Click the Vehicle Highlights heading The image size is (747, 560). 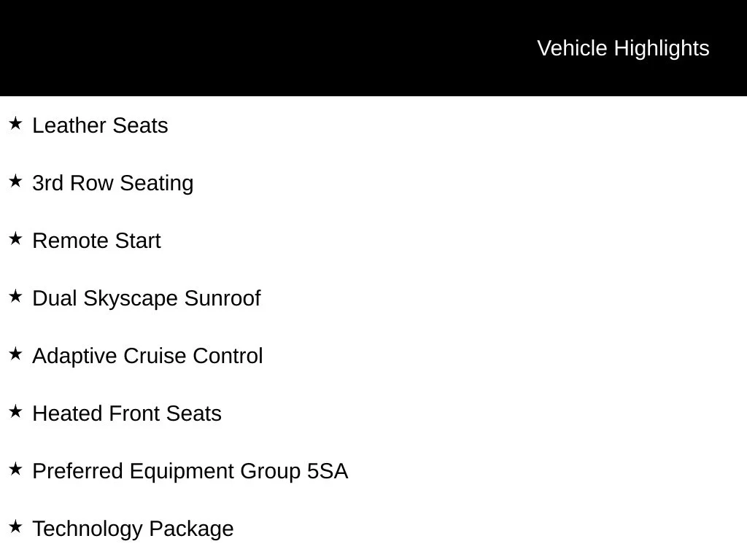click(623, 49)
